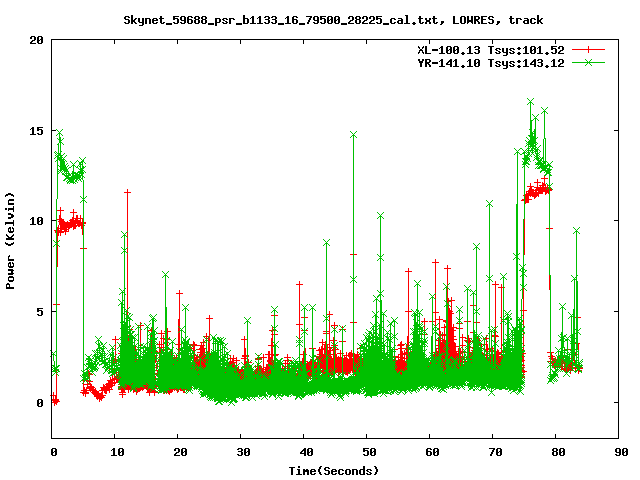Click the x-axis tick label 60
Image resolution: width=640 pixels, height=480 pixels.
click(432, 452)
